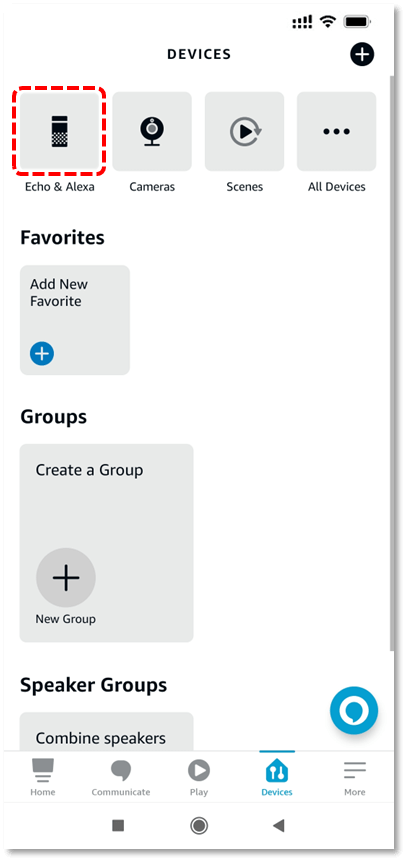The width and height of the screenshot is (407, 862).
Task: Tap the Android recent apps square
Action: [x=118, y=825]
